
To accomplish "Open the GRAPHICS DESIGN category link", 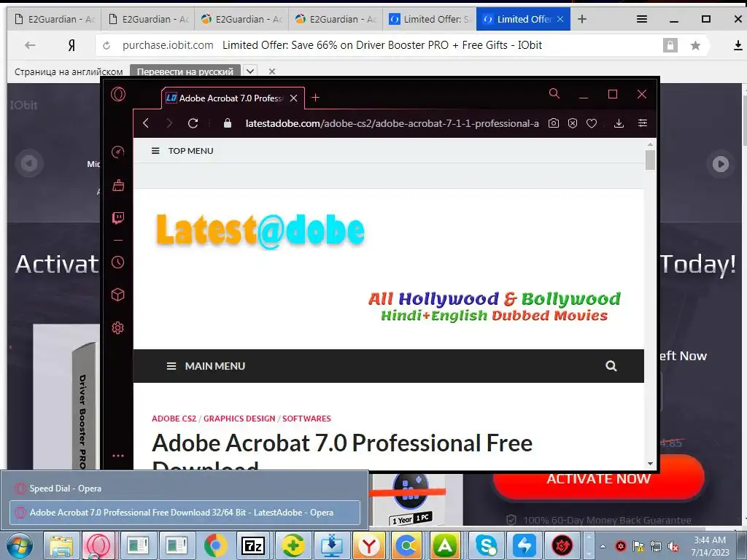I will (239, 419).
